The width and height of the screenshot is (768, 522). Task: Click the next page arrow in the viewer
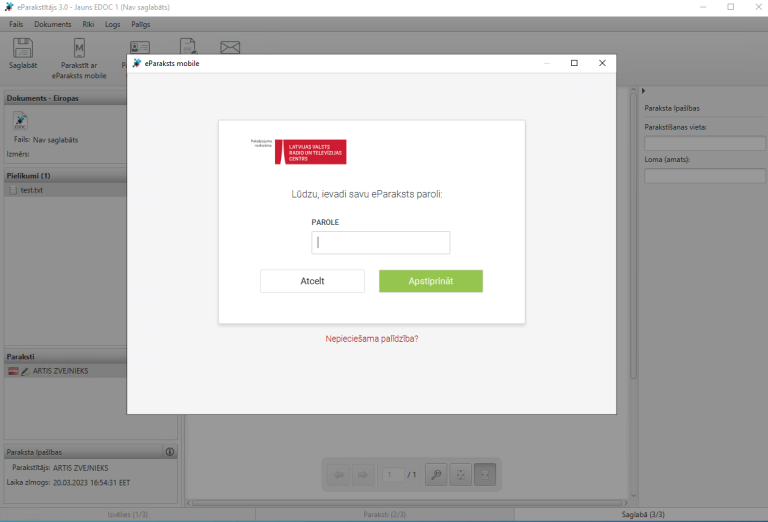point(362,474)
